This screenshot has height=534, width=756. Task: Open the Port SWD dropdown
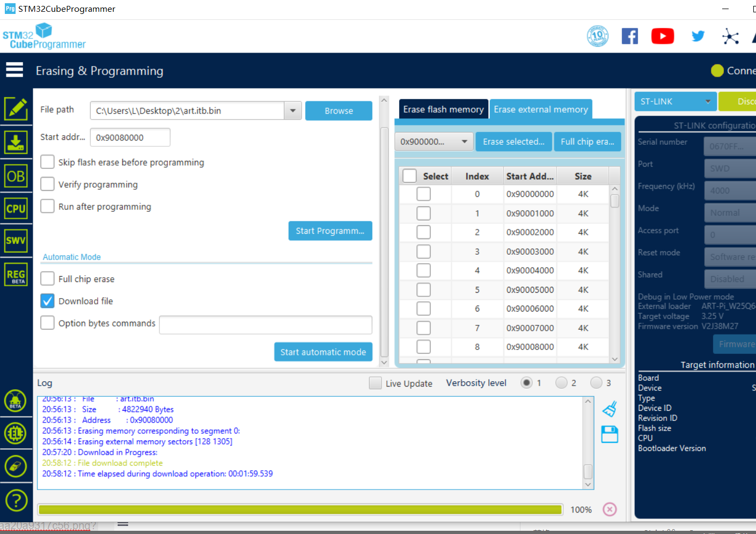pyautogui.click(x=730, y=168)
